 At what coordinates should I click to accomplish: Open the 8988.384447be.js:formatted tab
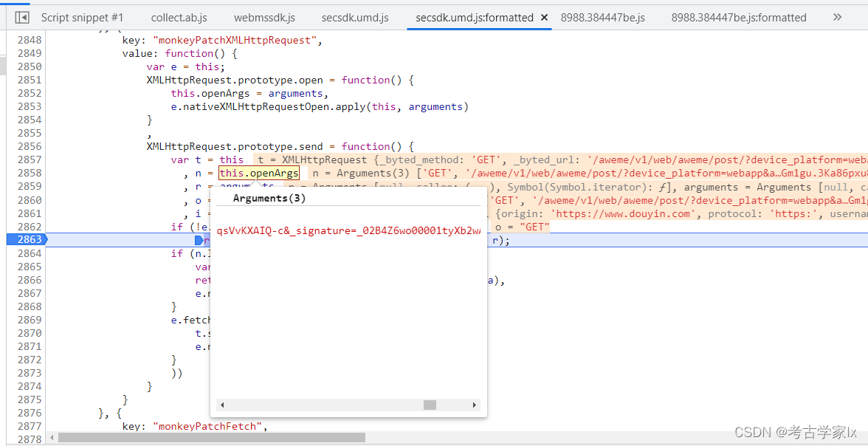pyautogui.click(x=739, y=18)
